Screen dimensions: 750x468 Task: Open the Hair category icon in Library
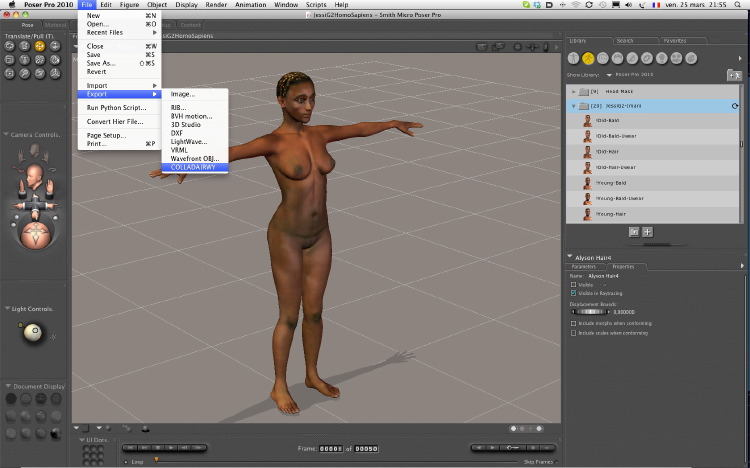(618, 58)
